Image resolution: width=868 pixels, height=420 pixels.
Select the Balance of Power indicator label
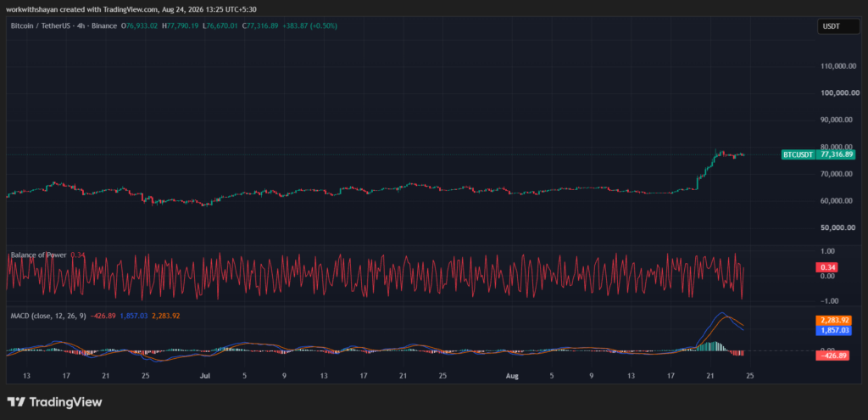tap(39, 255)
